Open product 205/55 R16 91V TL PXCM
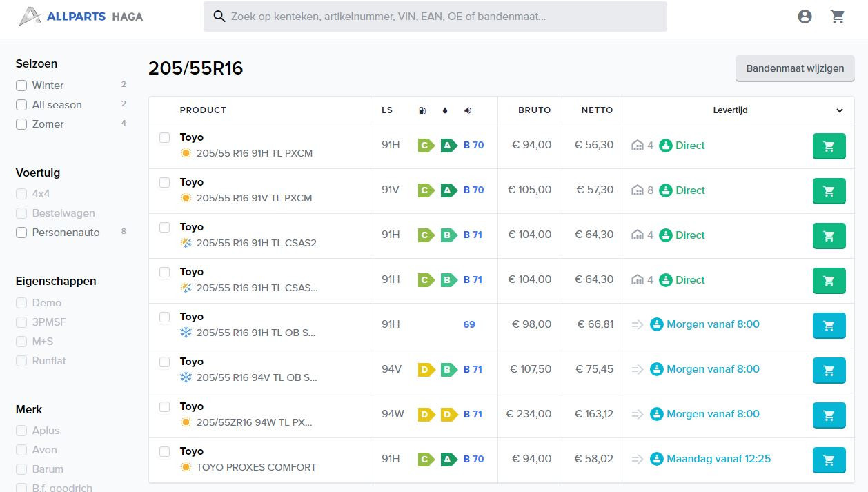 pos(255,198)
